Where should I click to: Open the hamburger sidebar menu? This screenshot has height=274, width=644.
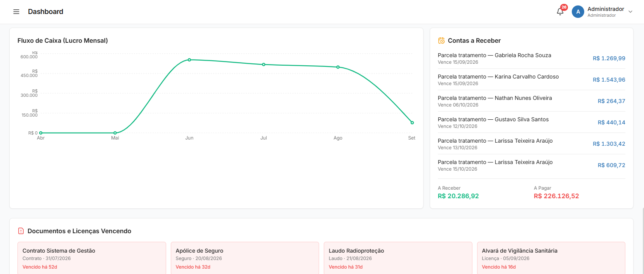[x=16, y=12]
